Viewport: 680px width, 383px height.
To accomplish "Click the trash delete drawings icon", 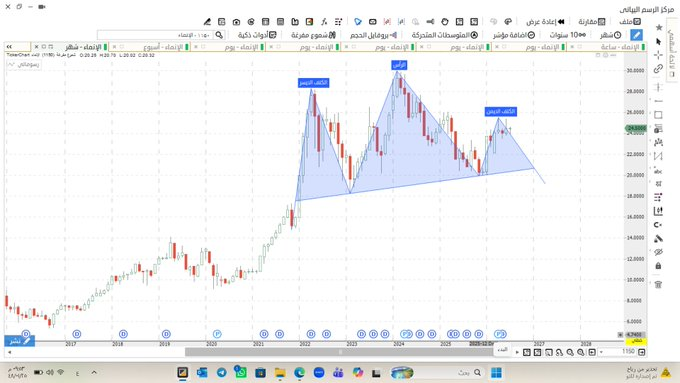I will (658, 285).
